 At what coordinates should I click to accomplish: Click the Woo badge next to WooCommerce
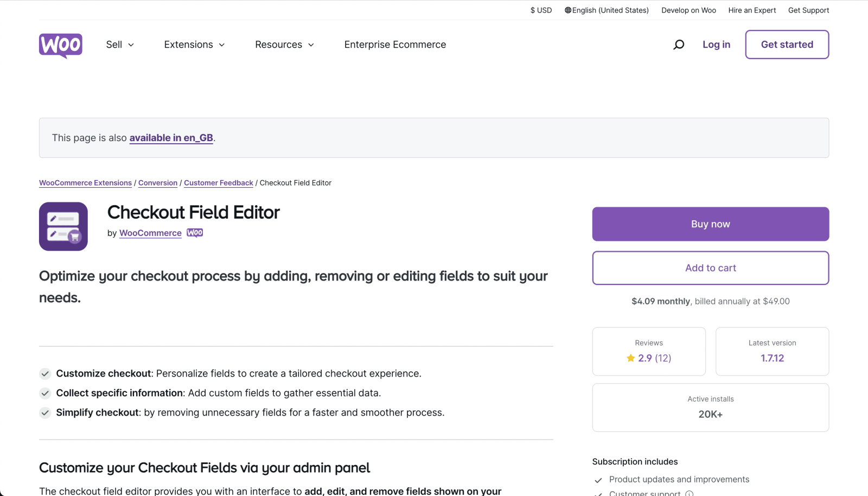point(195,233)
